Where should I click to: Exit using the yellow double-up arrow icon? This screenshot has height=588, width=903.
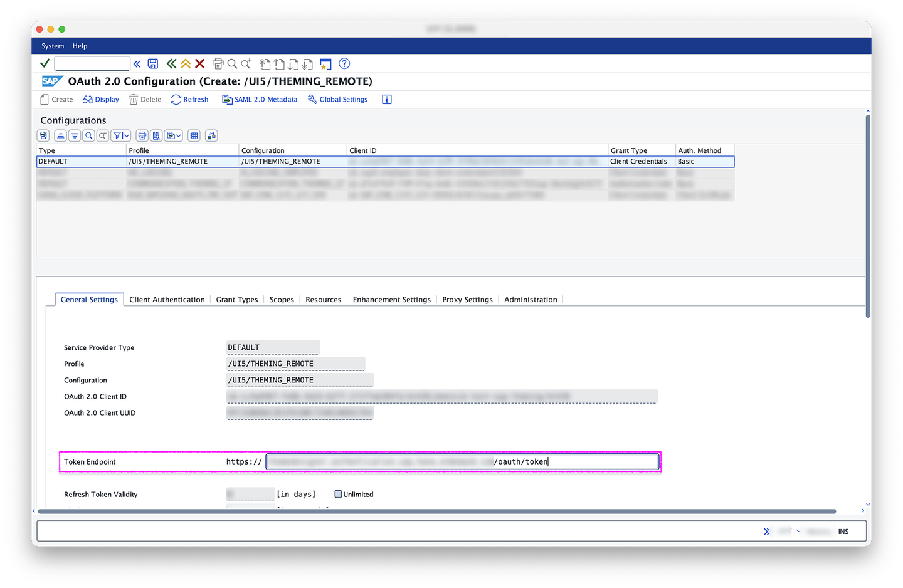pyautogui.click(x=186, y=63)
